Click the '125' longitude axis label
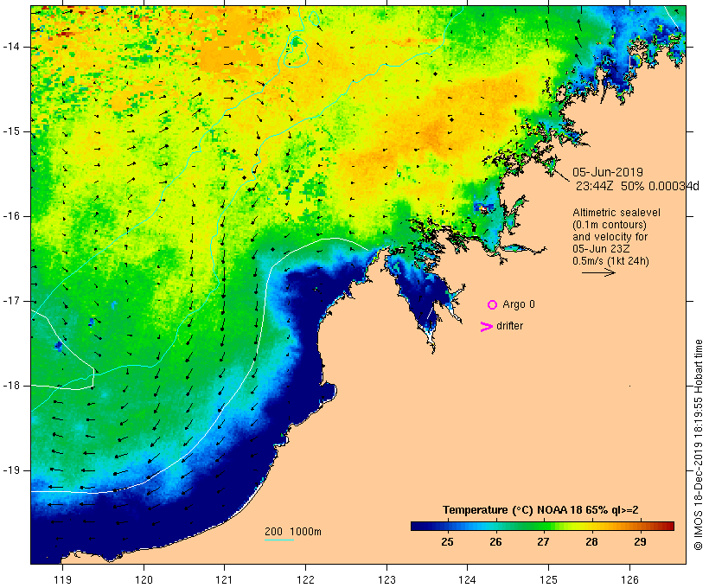Screen dimensions: 709x588 click(548, 579)
